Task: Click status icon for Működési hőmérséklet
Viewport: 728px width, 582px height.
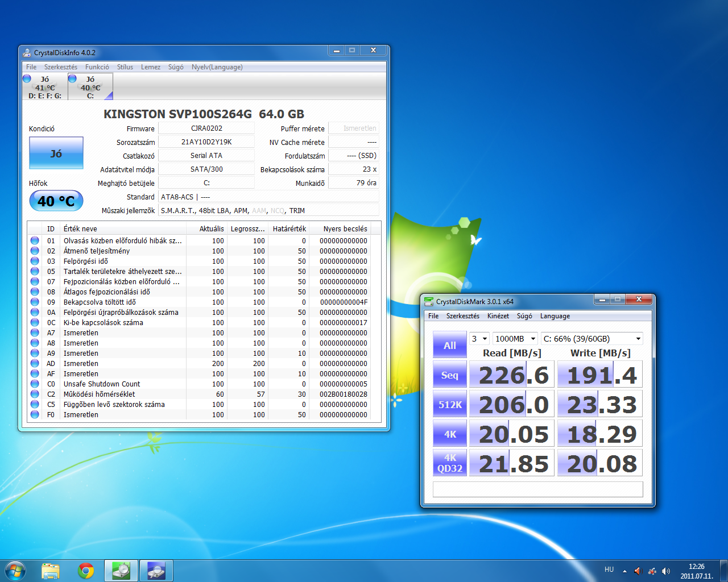Action: (x=35, y=394)
